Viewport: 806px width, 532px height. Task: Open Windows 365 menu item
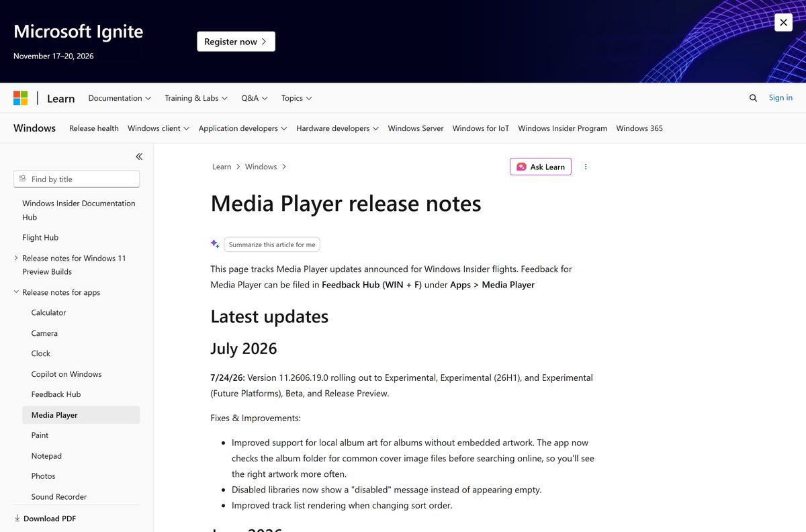coord(639,128)
